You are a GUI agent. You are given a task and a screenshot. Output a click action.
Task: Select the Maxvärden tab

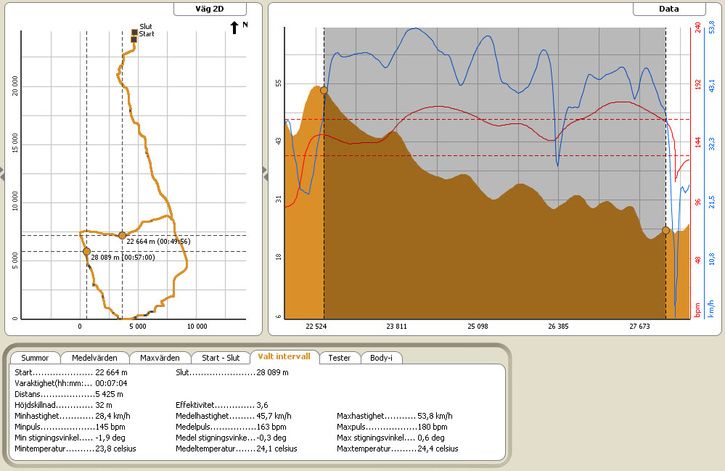coord(160,358)
